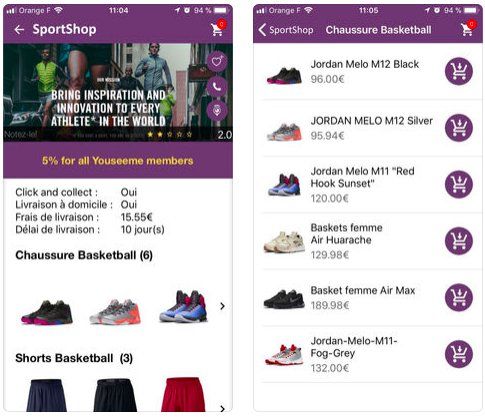Screen dimensions: 485x417
Task: Tap the back arrow beside SportShop title
Action: pos(19,30)
